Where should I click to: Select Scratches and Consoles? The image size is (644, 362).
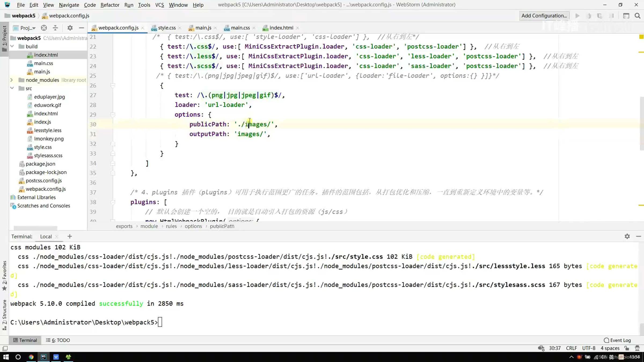click(43, 206)
